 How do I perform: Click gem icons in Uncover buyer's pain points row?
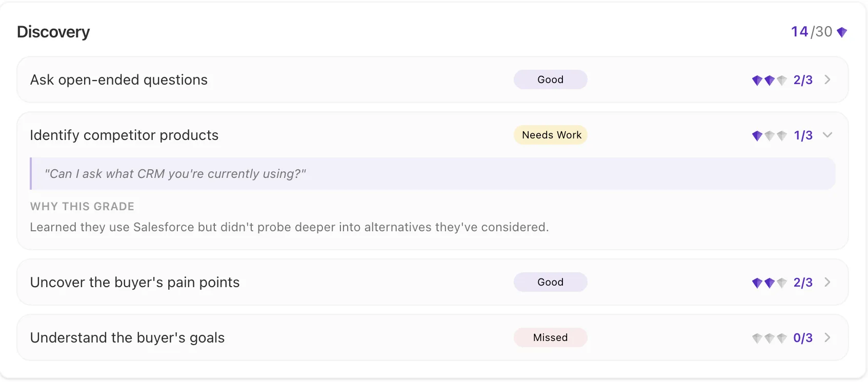pos(769,283)
